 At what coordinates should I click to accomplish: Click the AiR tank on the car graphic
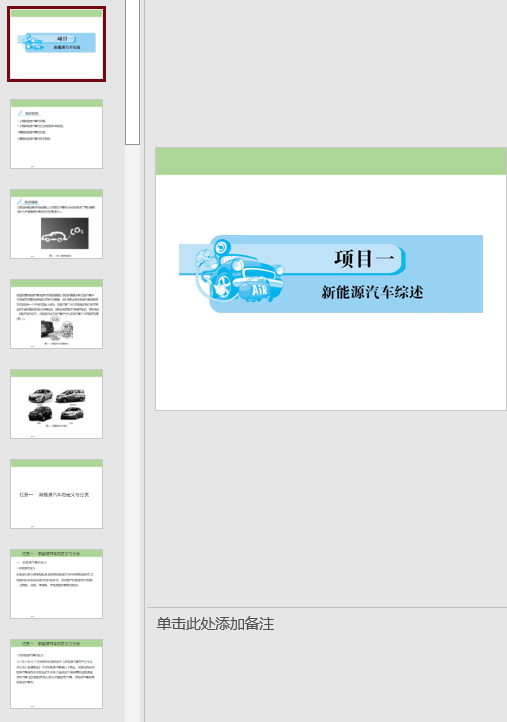pos(259,290)
